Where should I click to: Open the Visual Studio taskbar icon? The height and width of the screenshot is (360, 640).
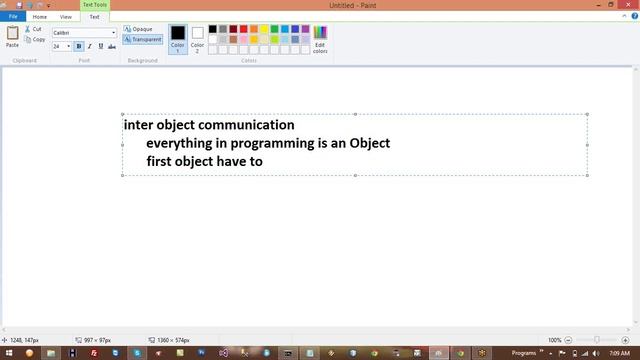(x=223, y=353)
